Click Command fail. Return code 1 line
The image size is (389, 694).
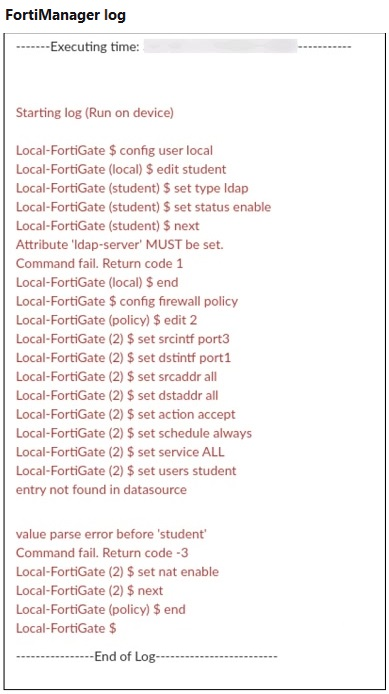[x=100, y=263]
